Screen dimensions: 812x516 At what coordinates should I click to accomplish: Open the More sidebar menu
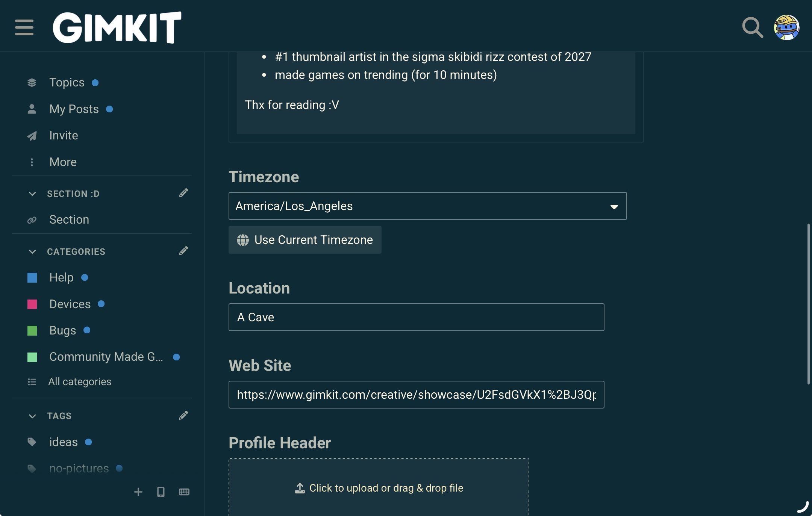[x=63, y=162]
